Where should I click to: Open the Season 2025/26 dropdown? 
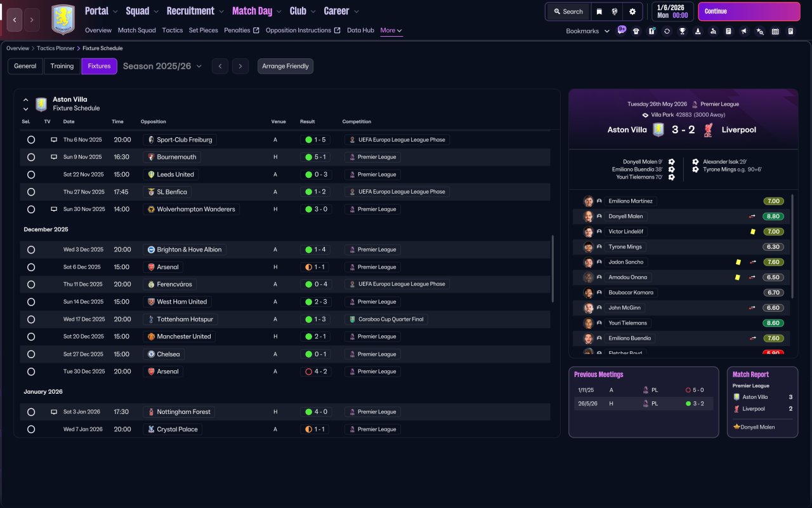pyautogui.click(x=162, y=66)
